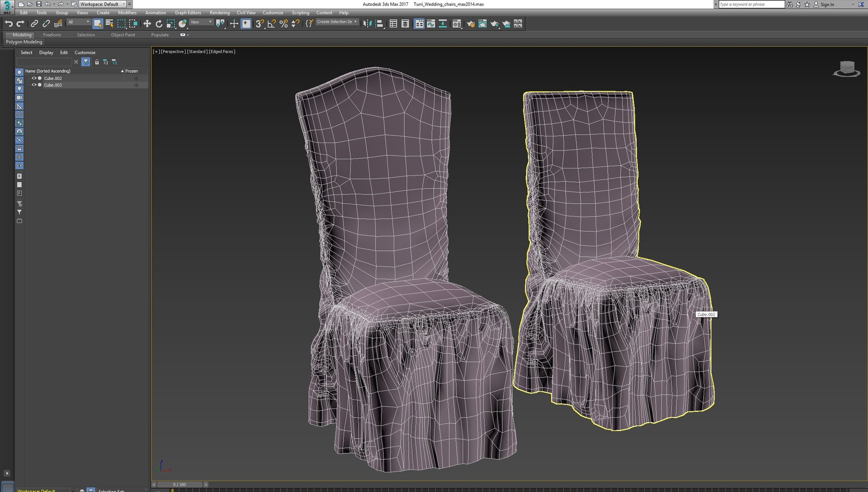
Task: Sort by Name column header
Action: tap(74, 71)
